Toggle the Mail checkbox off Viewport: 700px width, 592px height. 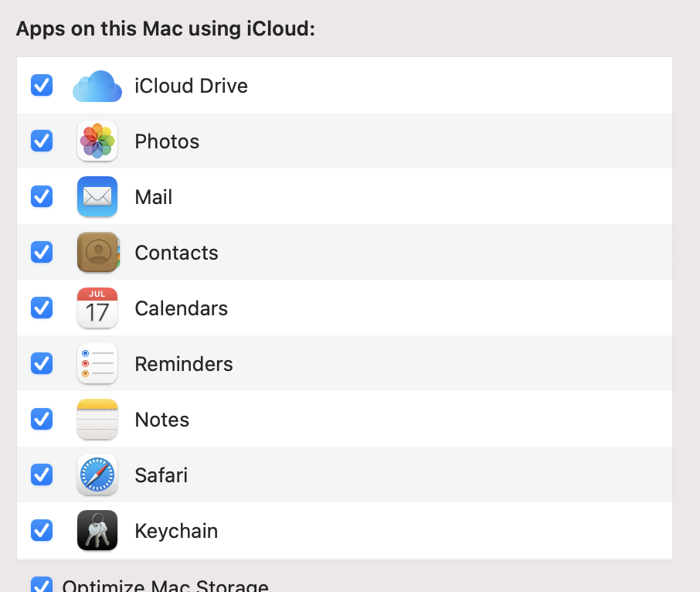pyautogui.click(x=42, y=197)
